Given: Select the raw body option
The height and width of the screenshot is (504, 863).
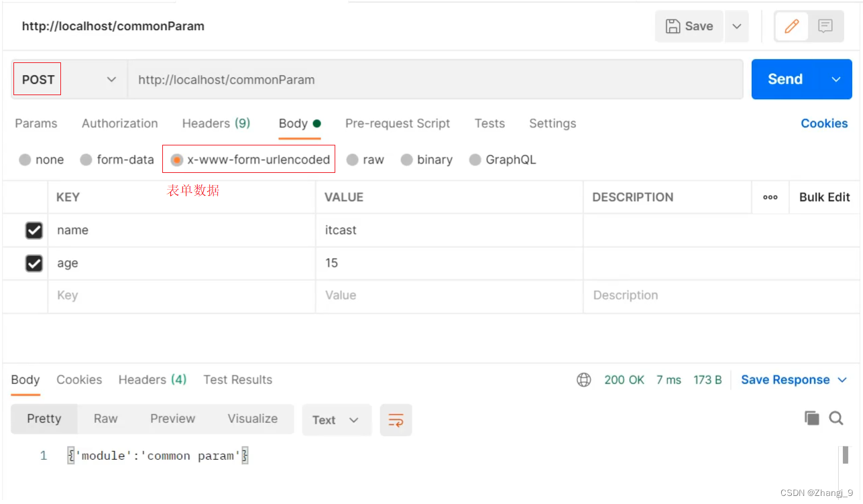Looking at the screenshot, I should [352, 160].
